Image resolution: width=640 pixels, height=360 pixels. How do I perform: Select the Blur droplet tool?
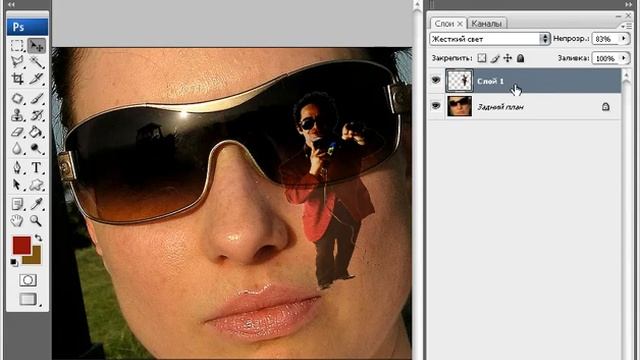(17, 149)
